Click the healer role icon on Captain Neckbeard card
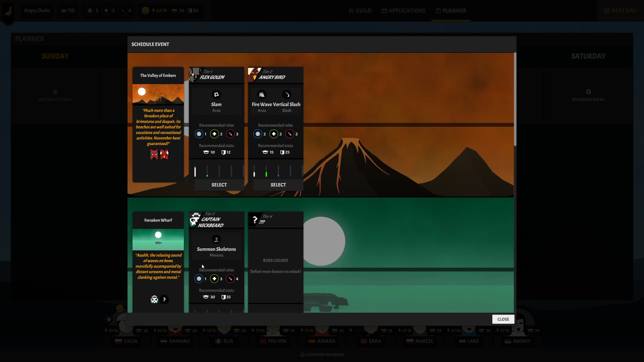This screenshot has width=644, height=362. [x=214, y=279]
